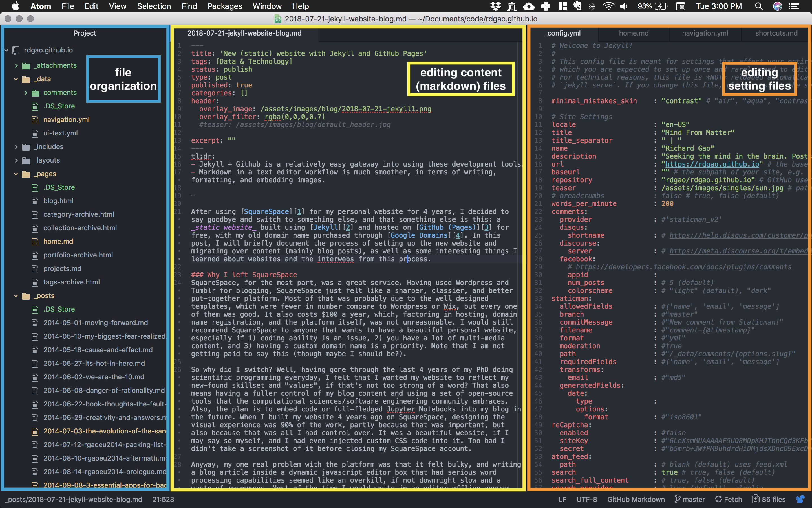This screenshot has width=812, height=508.
Task: Open projects.md in the tree view
Action: pyautogui.click(x=62, y=269)
